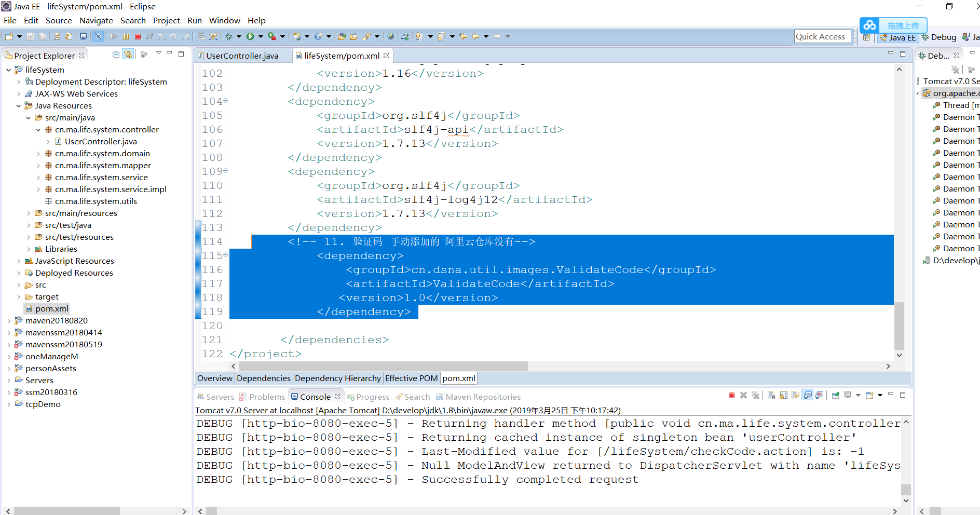Collapse all in Project Explorer

(x=116, y=54)
